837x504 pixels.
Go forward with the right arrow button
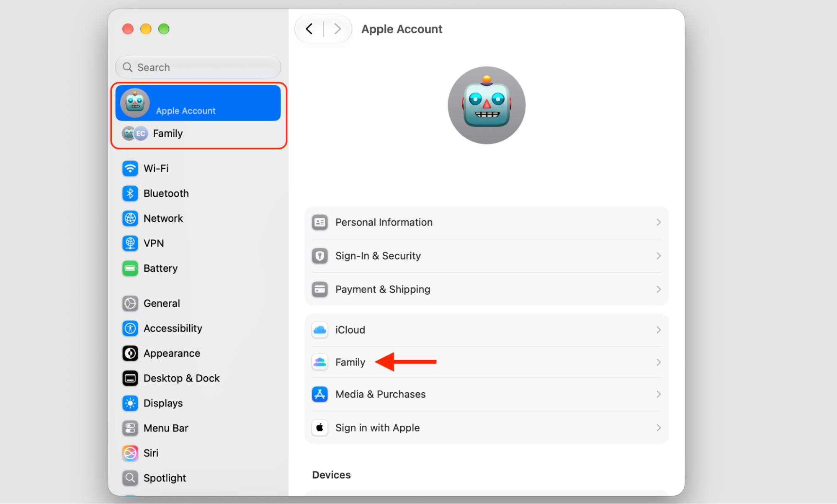click(337, 29)
